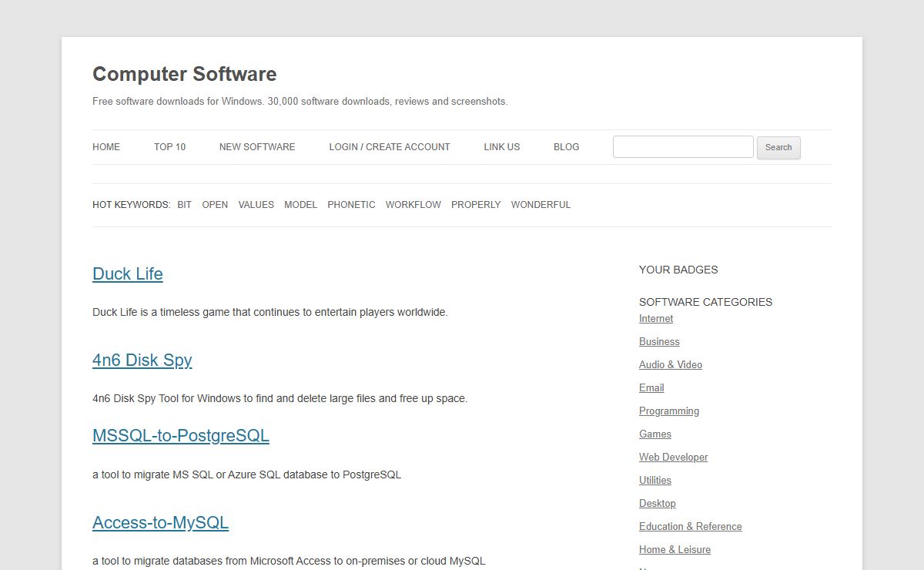This screenshot has height=570, width=924.
Task: Select hot keyword VALUES
Action: tap(256, 205)
